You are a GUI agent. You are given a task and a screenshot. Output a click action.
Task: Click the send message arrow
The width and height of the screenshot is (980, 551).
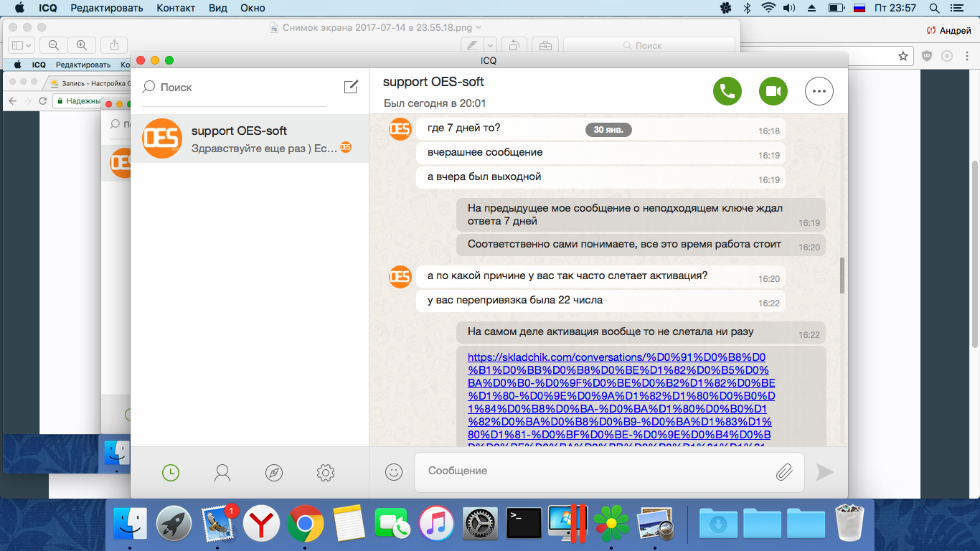click(825, 471)
